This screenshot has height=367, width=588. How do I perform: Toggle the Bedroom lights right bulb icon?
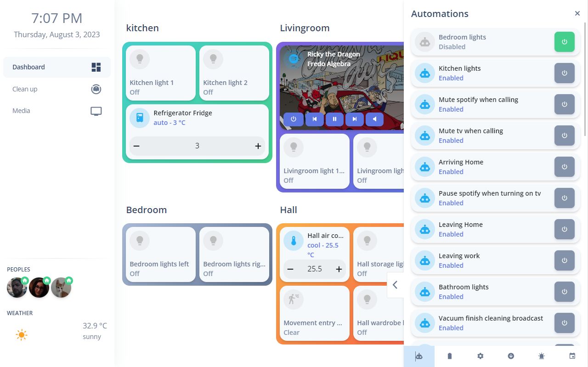pos(214,240)
